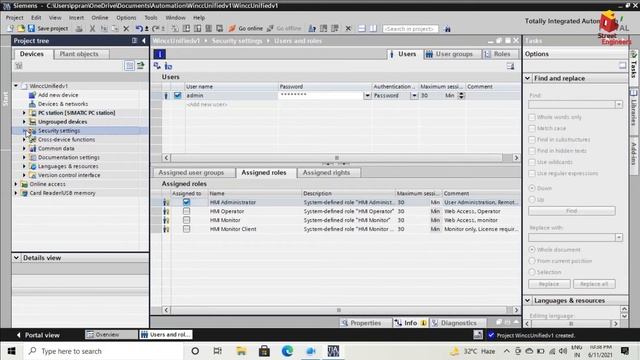Toggle the admin user checkbox
The height and width of the screenshot is (360, 640).
[x=177, y=95]
